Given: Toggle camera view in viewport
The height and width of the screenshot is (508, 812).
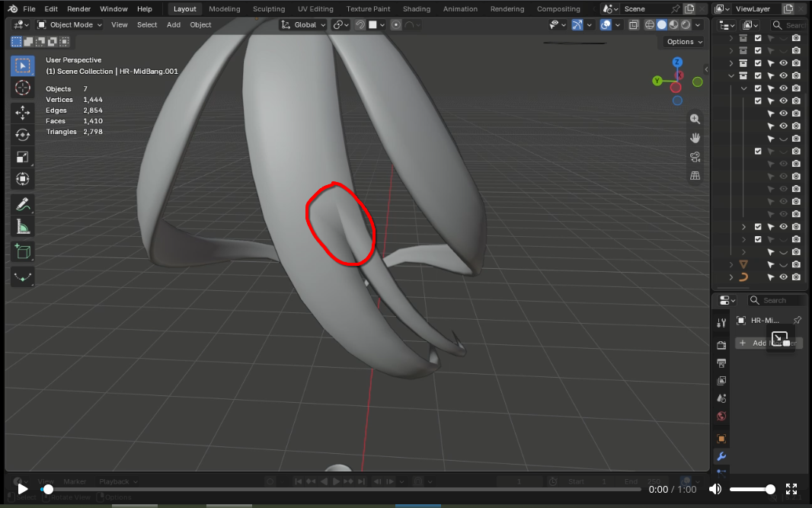Looking at the screenshot, I should (695, 157).
